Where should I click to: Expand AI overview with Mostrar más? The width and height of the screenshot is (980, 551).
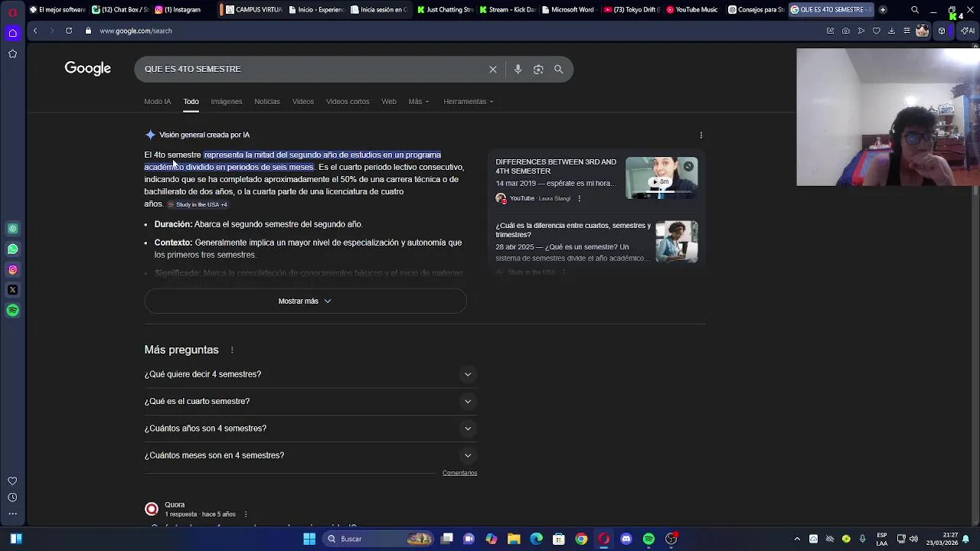(305, 301)
